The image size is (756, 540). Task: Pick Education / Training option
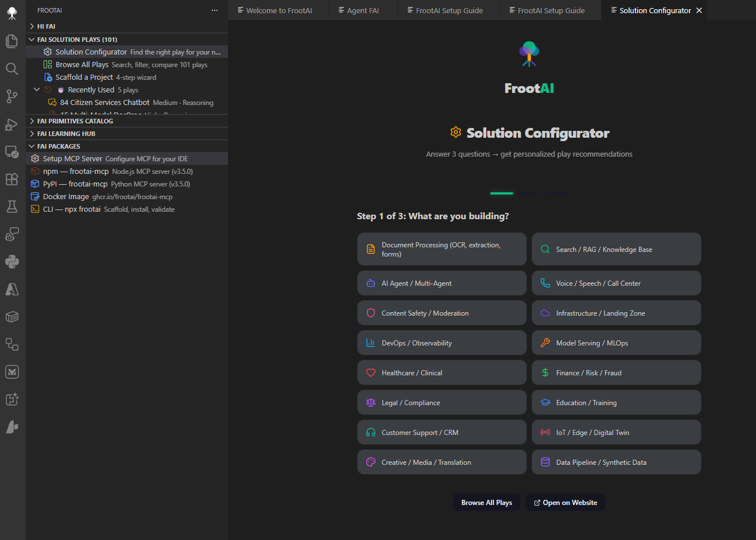pos(616,402)
